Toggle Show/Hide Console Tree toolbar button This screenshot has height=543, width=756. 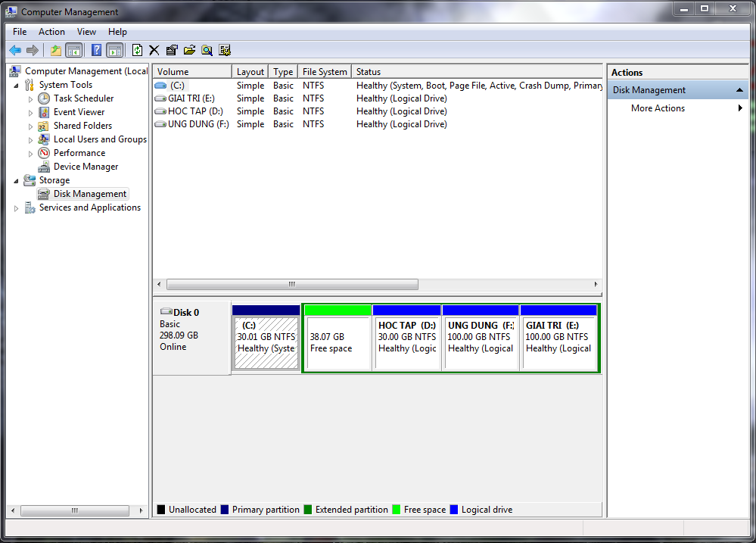tap(74, 51)
